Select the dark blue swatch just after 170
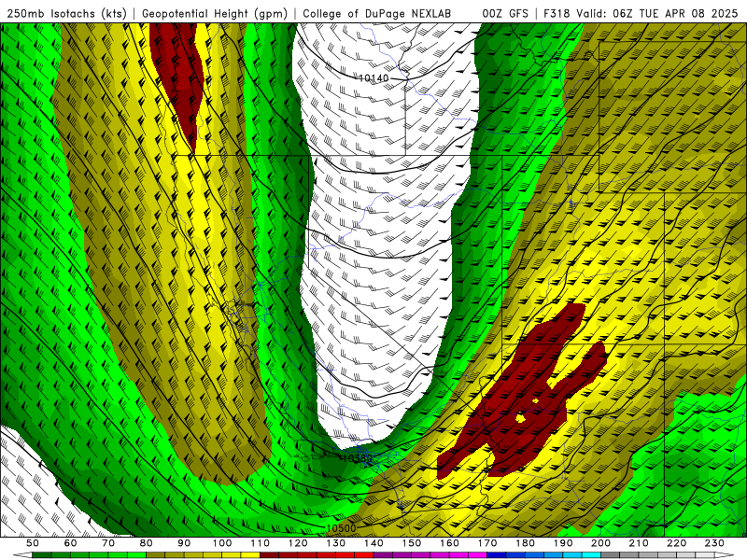The image size is (747, 560). click(x=497, y=555)
